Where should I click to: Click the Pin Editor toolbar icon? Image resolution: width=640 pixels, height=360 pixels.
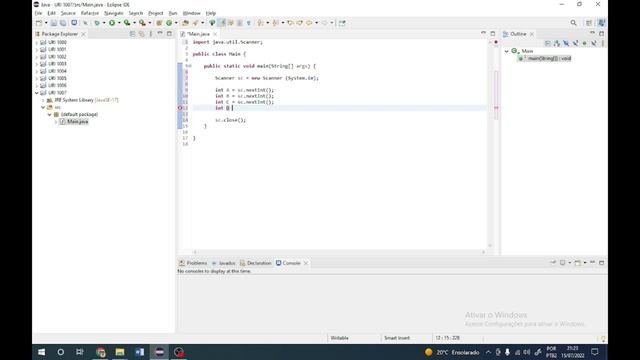coord(342,23)
